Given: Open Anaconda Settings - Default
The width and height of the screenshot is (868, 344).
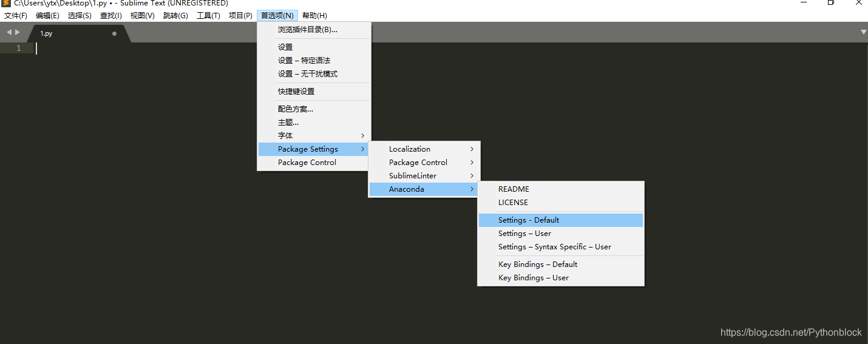Looking at the screenshot, I should point(561,220).
